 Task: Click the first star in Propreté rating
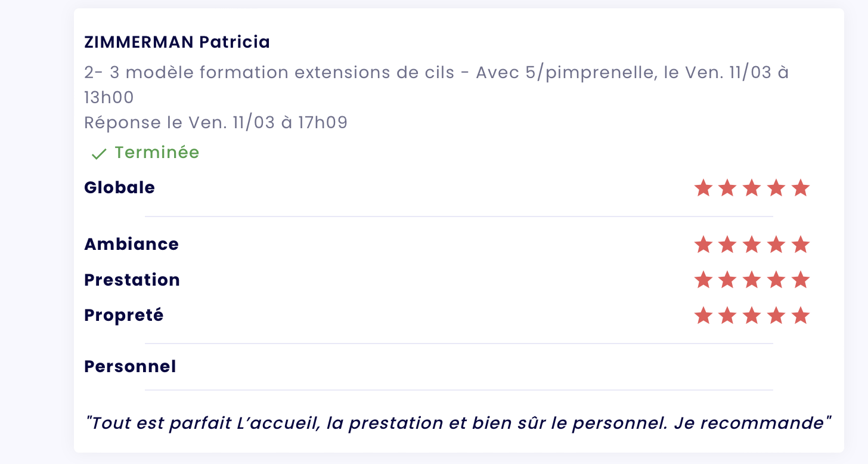[703, 315]
